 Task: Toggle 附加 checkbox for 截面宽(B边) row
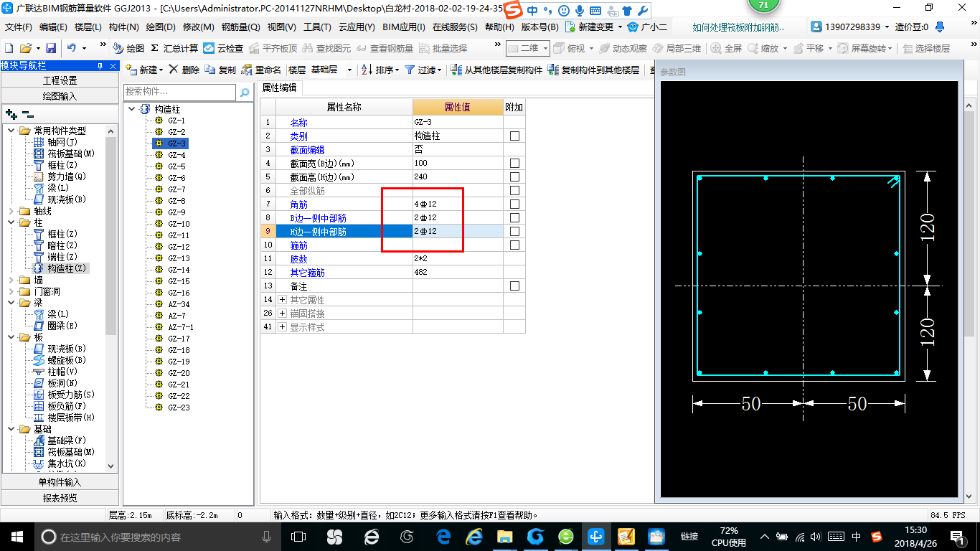tap(514, 164)
